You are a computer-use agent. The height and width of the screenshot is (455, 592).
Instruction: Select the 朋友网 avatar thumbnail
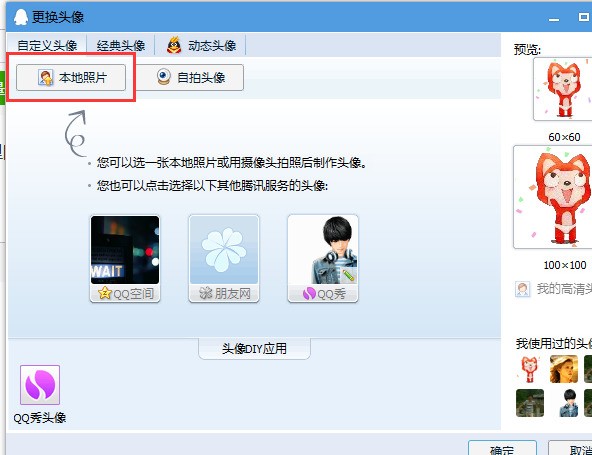coord(224,250)
